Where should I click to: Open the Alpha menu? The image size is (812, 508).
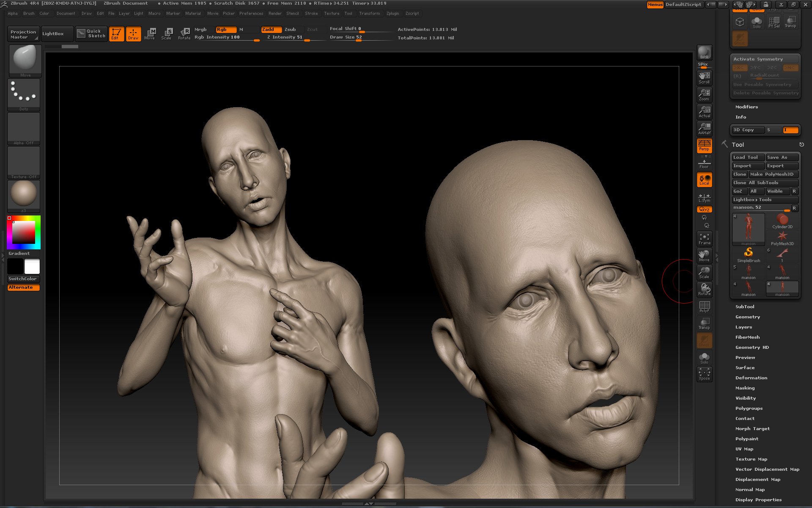(13, 14)
